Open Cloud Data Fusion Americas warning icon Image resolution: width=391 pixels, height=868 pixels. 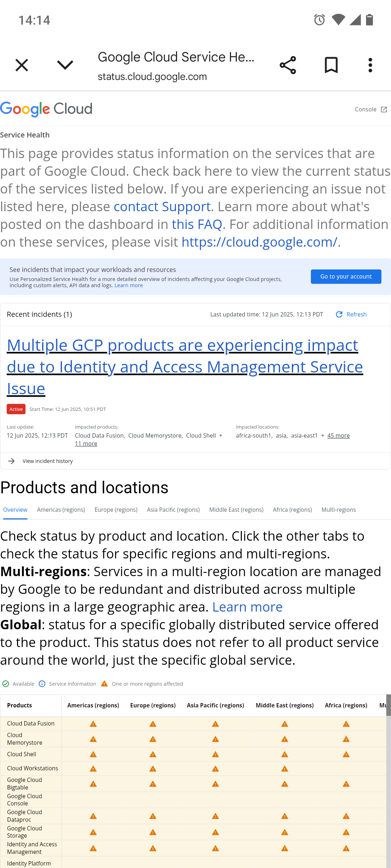point(93,724)
